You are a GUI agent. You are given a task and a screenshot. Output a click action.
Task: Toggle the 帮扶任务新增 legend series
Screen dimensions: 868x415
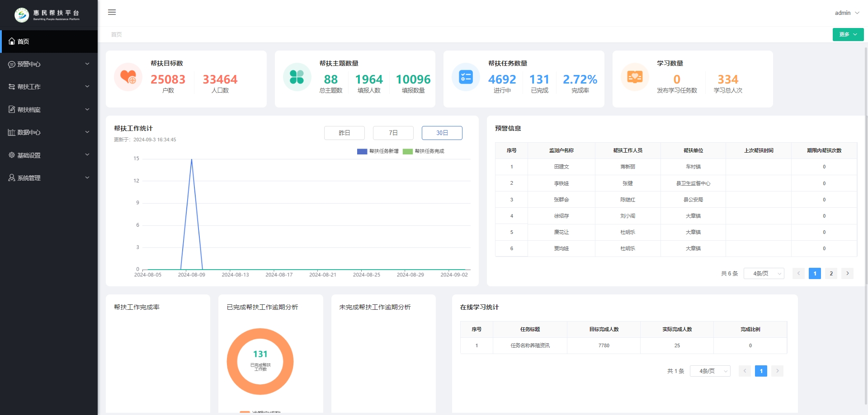(378, 151)
